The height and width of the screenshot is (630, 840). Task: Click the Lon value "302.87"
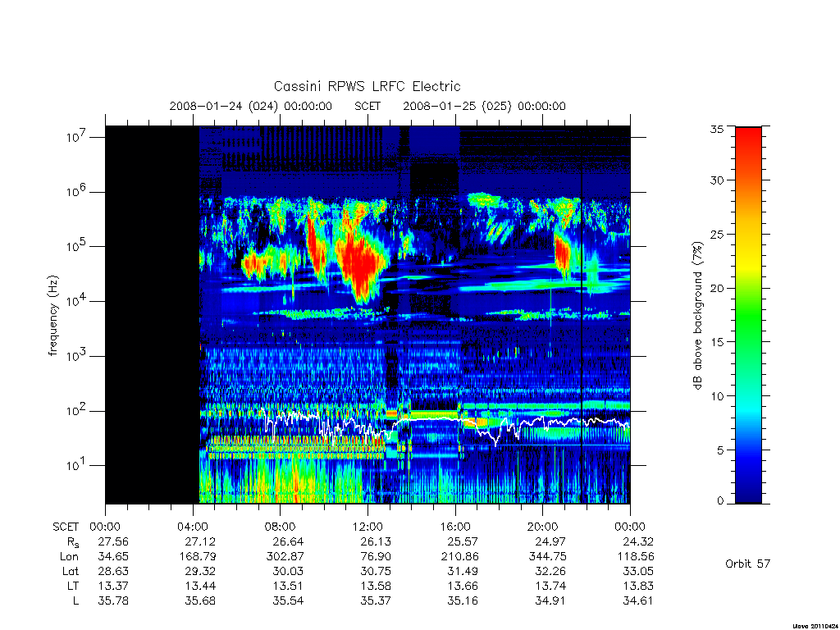[285, 557]
